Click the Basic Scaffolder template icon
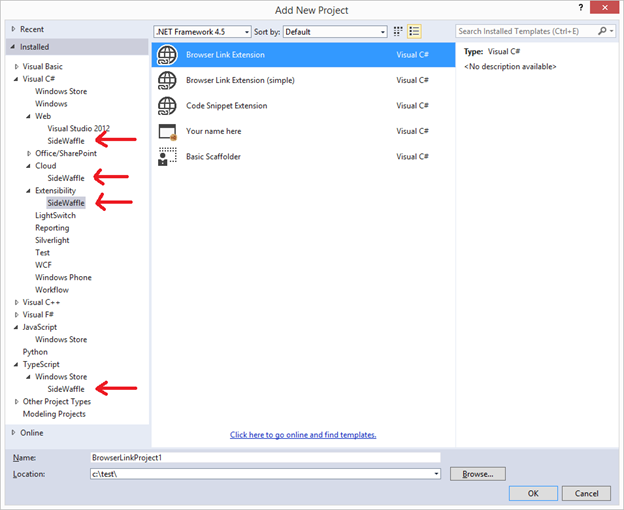This screenshot has height=510, width=624. pos(167,157)
